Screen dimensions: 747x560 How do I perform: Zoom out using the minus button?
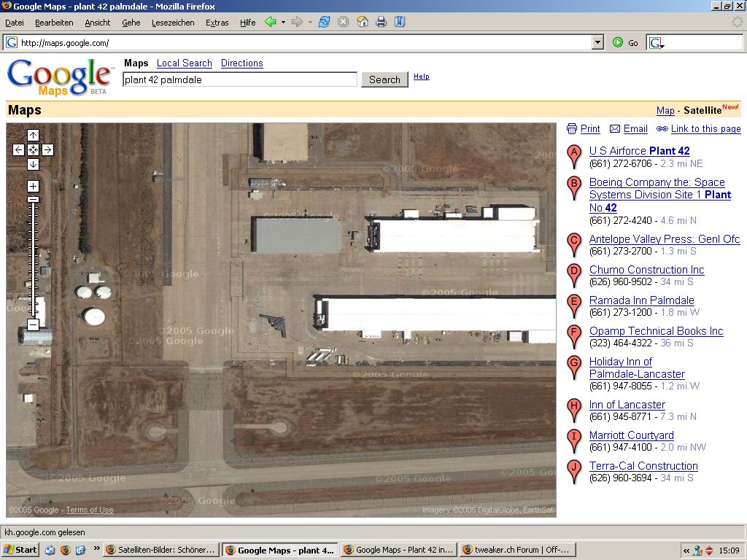tap(33, 324)
